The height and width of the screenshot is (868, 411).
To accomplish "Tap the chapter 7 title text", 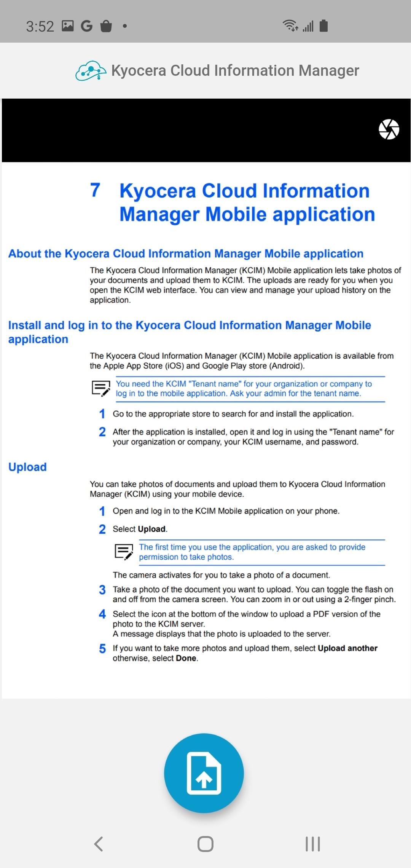I will point(247,203).
